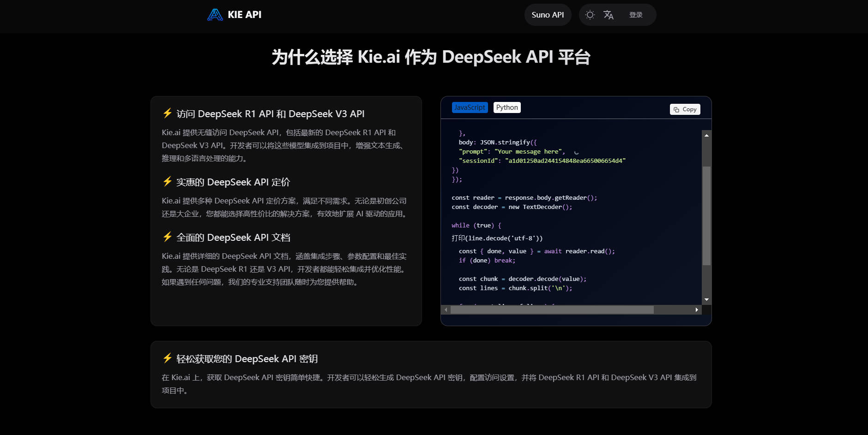
Task: Click the sessionId string value in code
Action: [566, 161]
